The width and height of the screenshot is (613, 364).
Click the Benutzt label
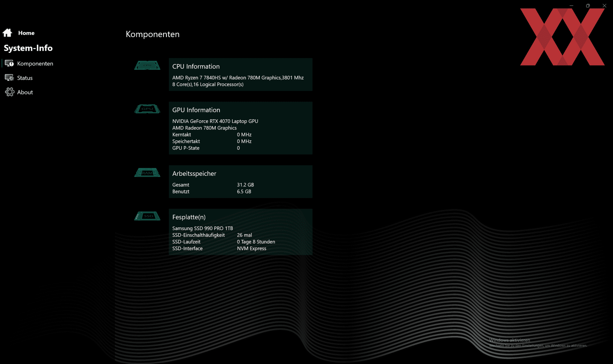pos(181,191)
